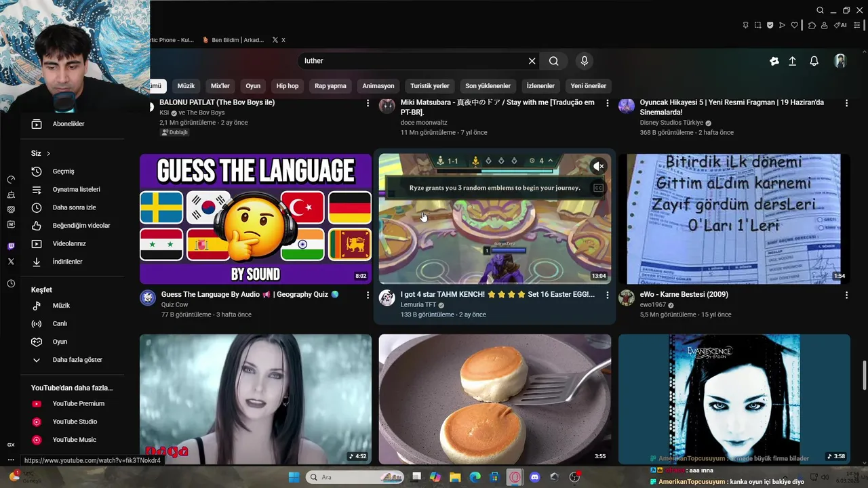Select the Müzik filter chip
This screenshot has width=868, height=488.
pos(186,86)
